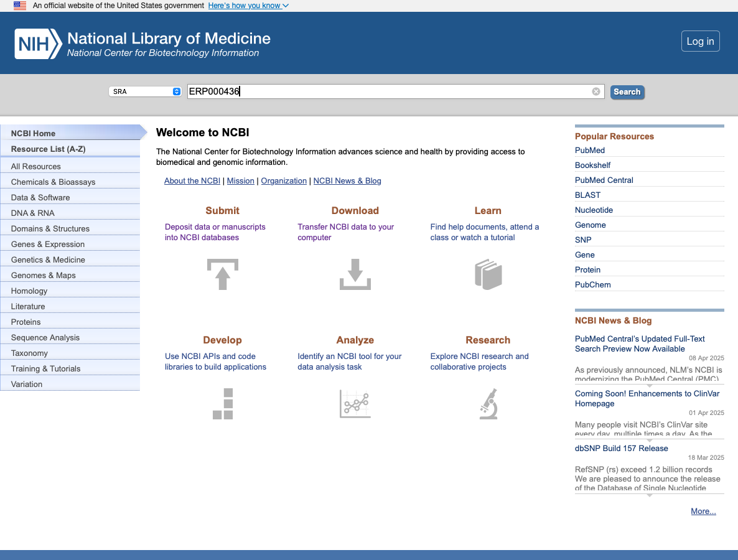Expand "Here's how you know" disclosure
Viewport: 738px width, 560px height.
pyautogui.click(x=248, y=6)
